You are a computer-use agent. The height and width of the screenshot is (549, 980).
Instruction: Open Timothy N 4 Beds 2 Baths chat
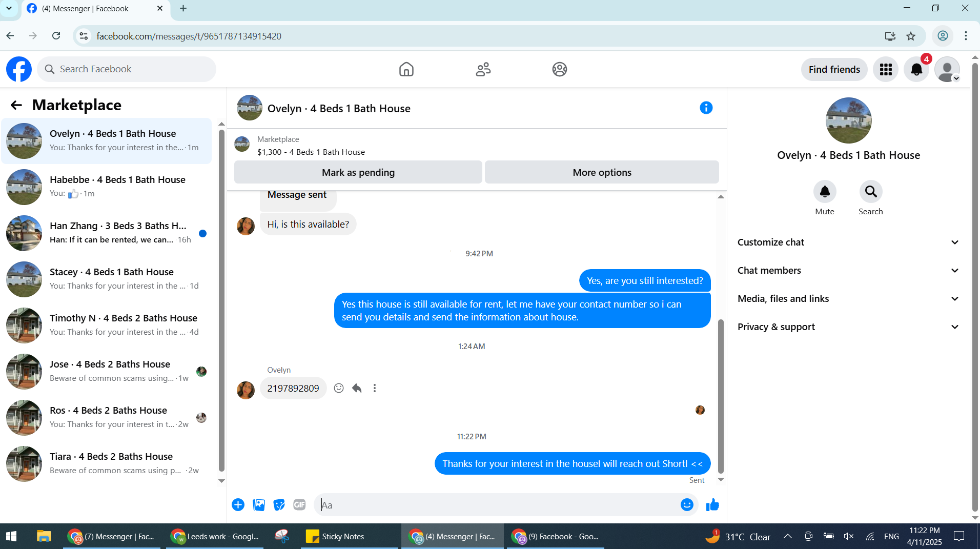pos(106,326)
